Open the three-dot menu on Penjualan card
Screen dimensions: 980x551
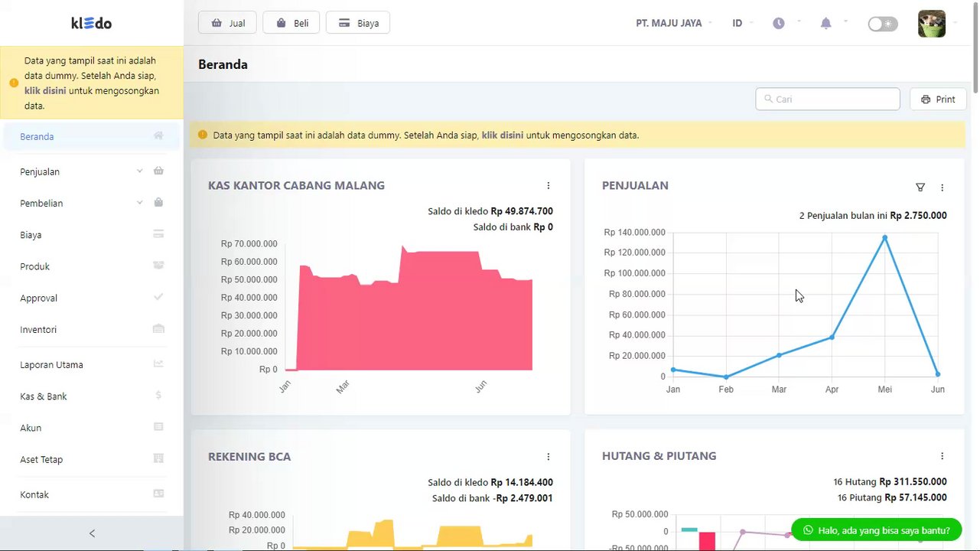pos(942,187)
